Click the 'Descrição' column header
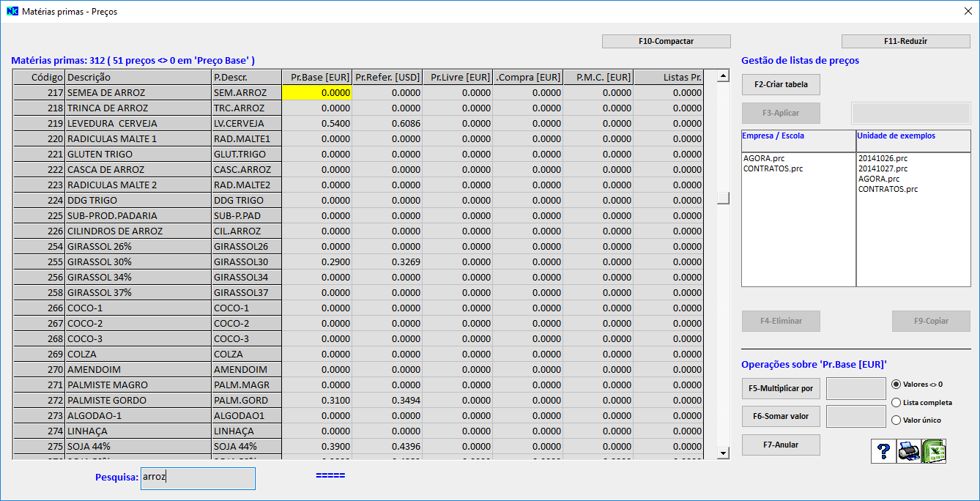 [138, 77]
